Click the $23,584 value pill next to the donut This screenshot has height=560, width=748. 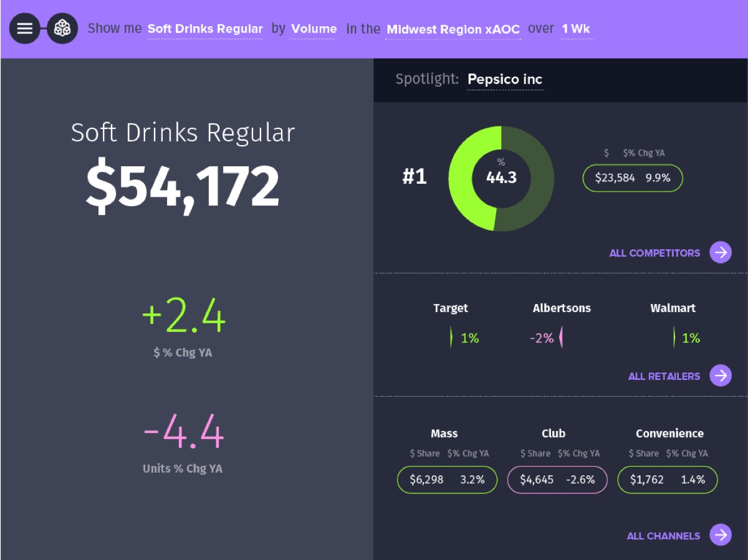(632, 178)
